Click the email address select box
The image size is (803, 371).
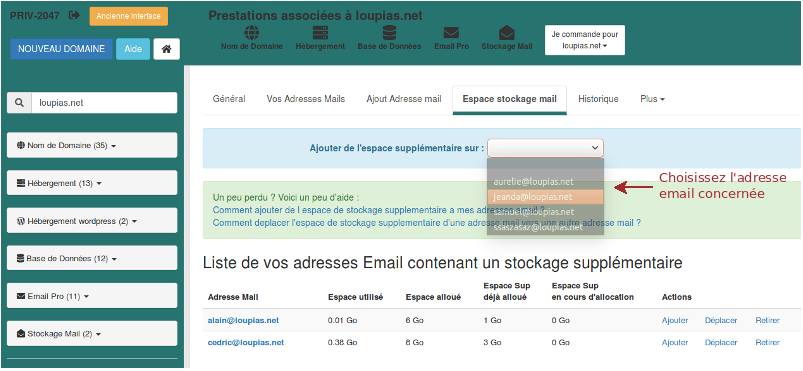tap(545, 148)
